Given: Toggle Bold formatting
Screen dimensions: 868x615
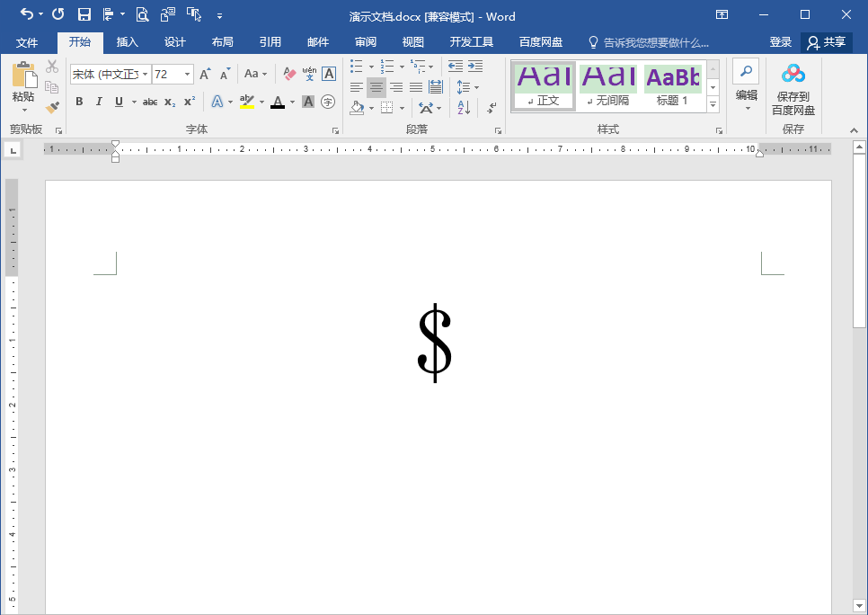Looking at the screenshot, I should pos(79,102).
